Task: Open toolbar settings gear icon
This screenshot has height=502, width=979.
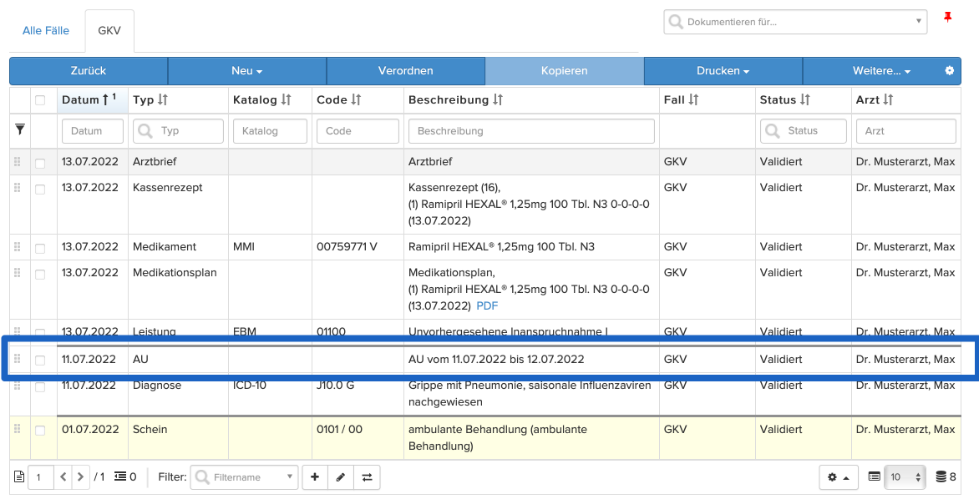Action: pos(950,71)
